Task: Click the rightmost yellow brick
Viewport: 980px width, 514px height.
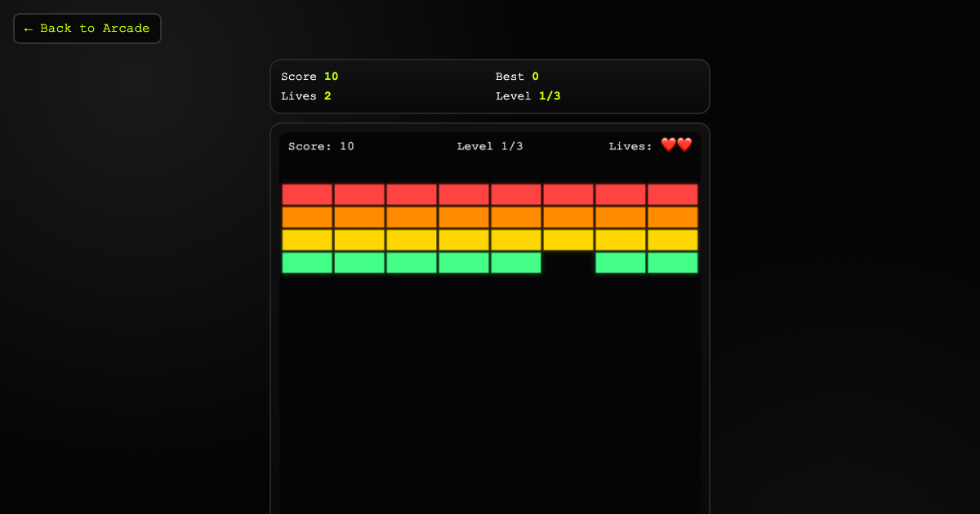Action: point(673,240)
